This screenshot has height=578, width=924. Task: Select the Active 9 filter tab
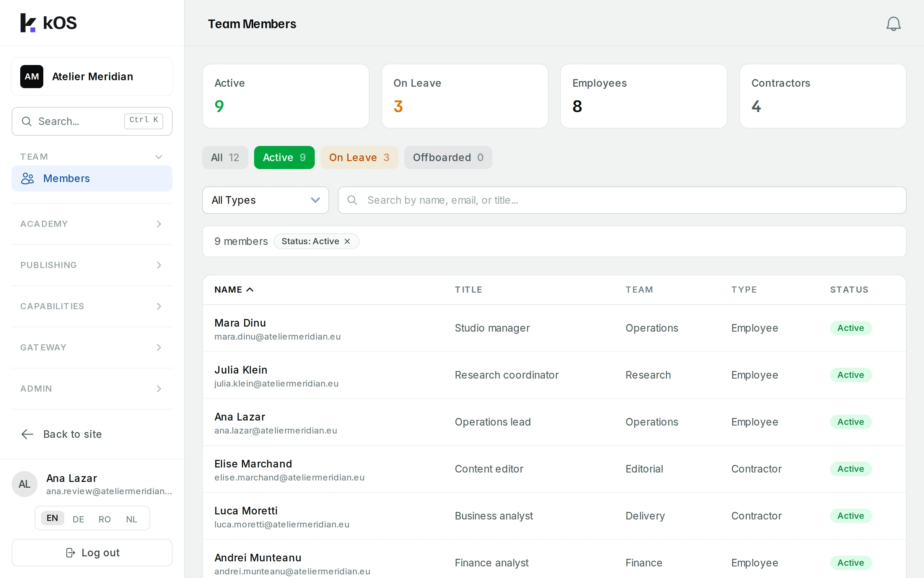pyautogui.click(x=284, y=158)
